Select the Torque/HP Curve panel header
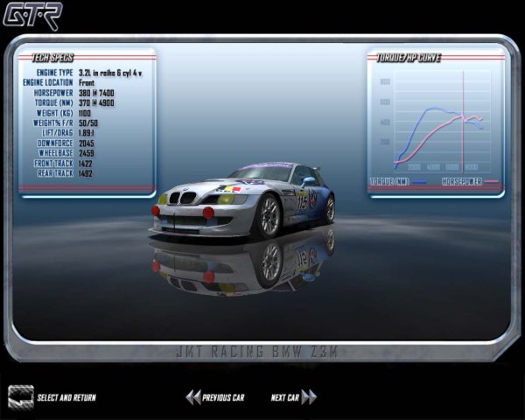 click(x=409, y=57)
